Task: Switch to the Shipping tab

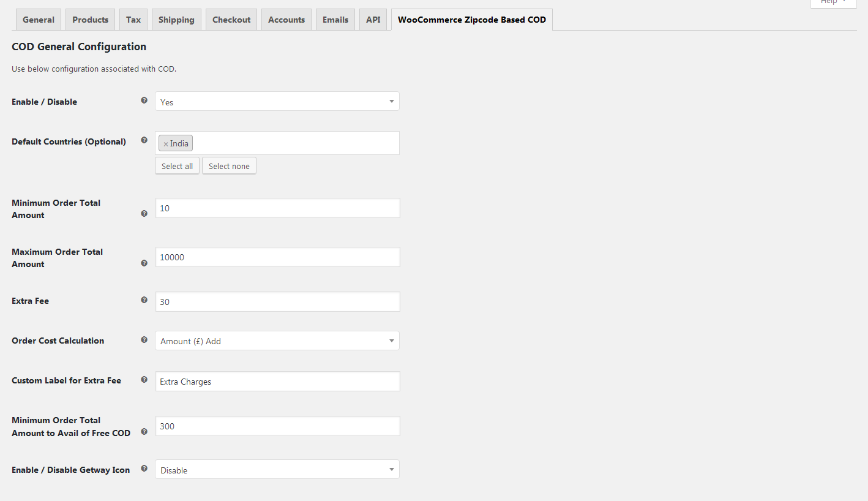Action: pyautogui.click(x=176, y=20)
